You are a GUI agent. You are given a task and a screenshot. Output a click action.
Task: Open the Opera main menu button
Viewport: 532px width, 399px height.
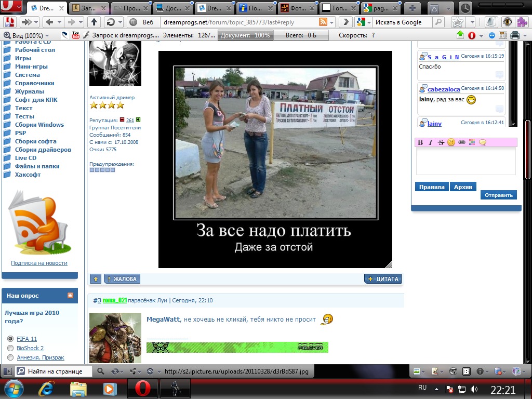click(11, 7)
